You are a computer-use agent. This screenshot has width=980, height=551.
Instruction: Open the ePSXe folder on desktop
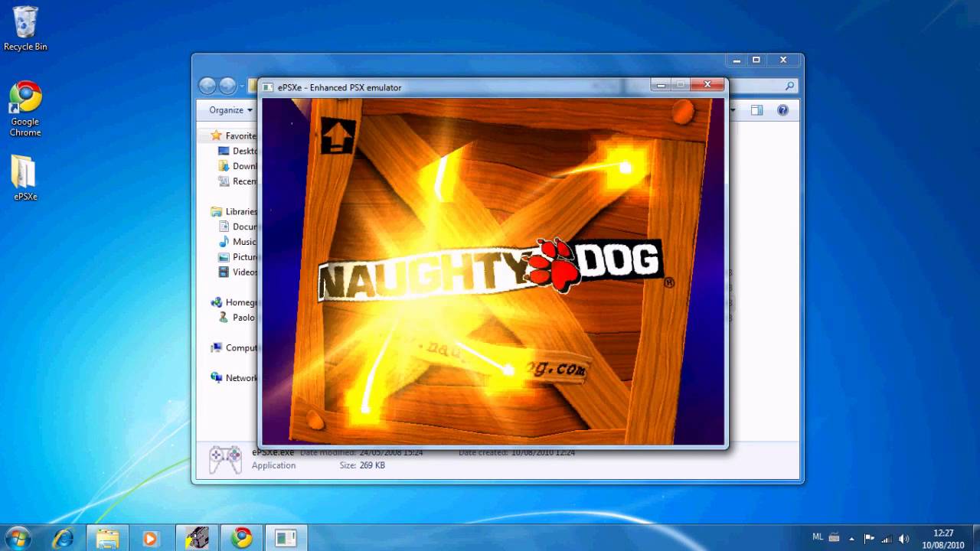(25, 178)
